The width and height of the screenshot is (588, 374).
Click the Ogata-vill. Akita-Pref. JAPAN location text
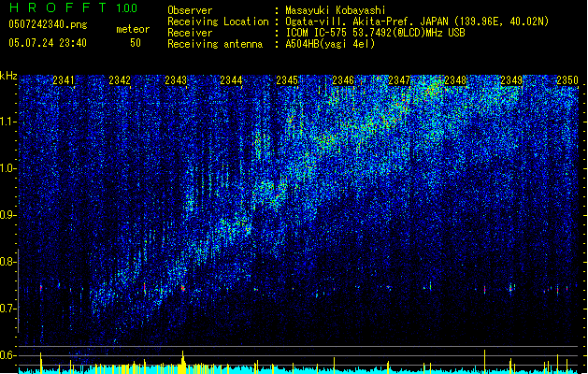click(417, 22)
